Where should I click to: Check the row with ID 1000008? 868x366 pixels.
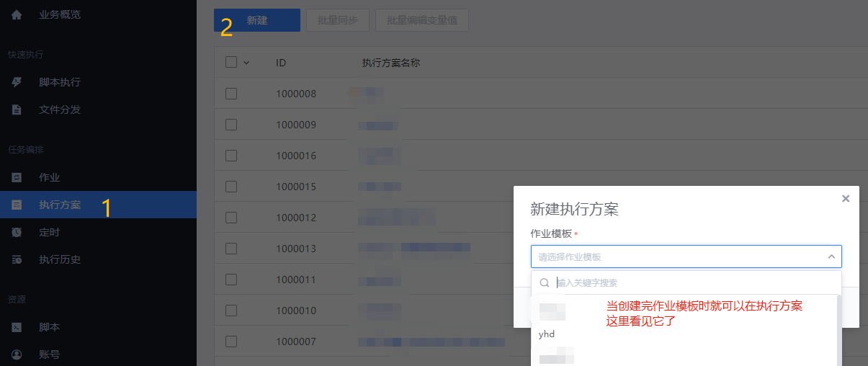(231, 93)
